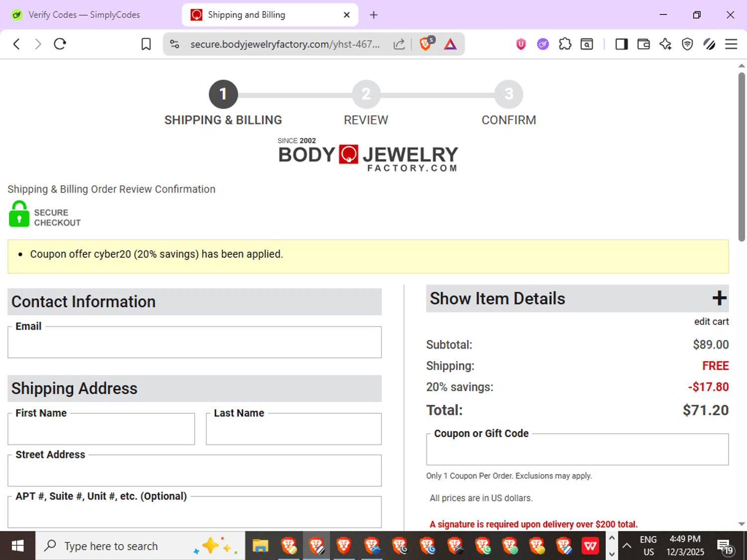
Task: Open Brave Wallet icon
Action: click(x=643, y=44)
